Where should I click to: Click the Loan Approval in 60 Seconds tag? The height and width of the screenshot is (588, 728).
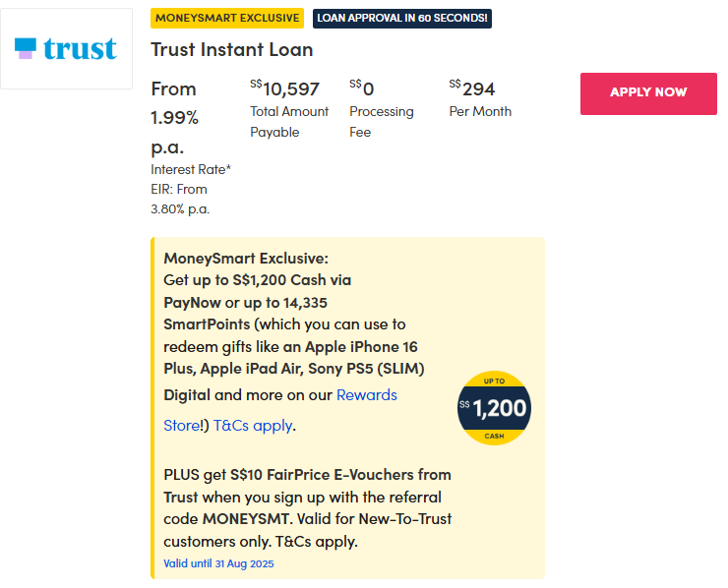pyautogui.click(x=402, y=18)
